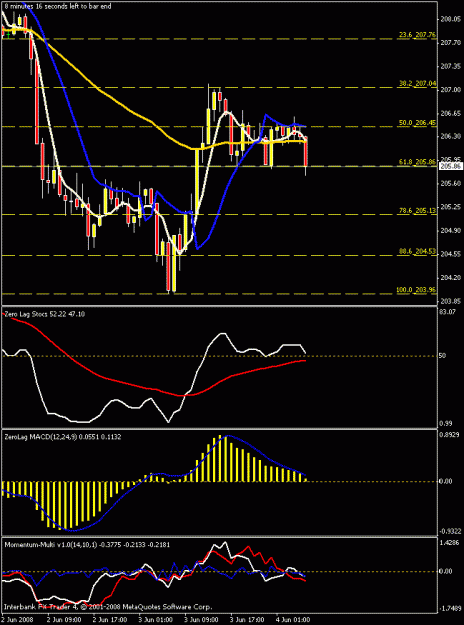Click 208.05 on the price axis
Image resolution: width=464 pixels, height=625 pixels.
click(450, 19)
